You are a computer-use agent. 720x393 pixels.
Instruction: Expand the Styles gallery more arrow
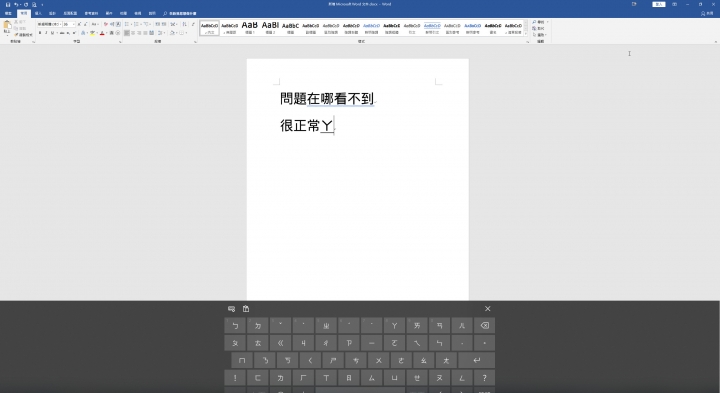click(527, 34)
